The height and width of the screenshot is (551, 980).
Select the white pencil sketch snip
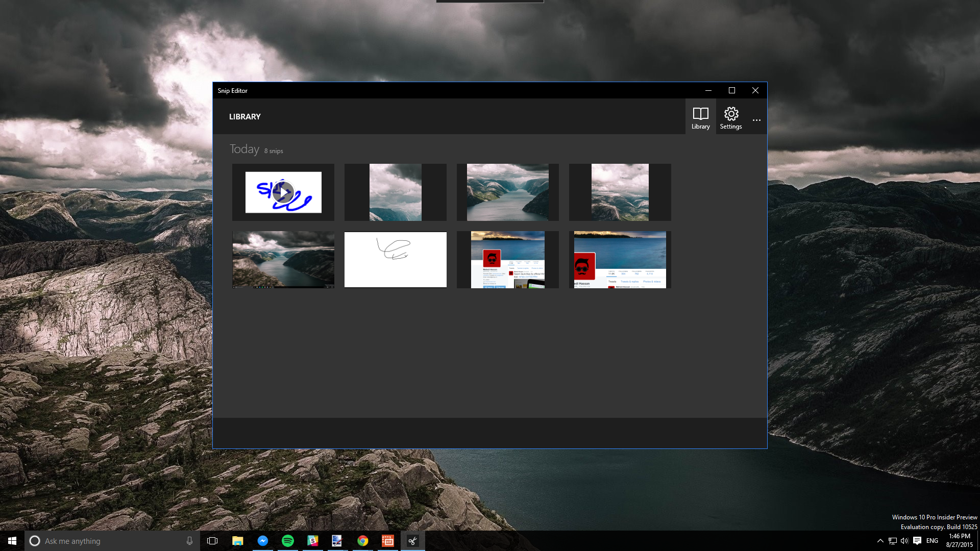(x=395, y=260)
